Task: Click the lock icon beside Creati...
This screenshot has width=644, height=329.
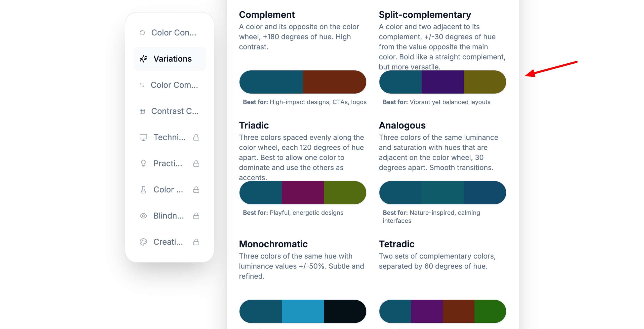Action: [196, 242]
